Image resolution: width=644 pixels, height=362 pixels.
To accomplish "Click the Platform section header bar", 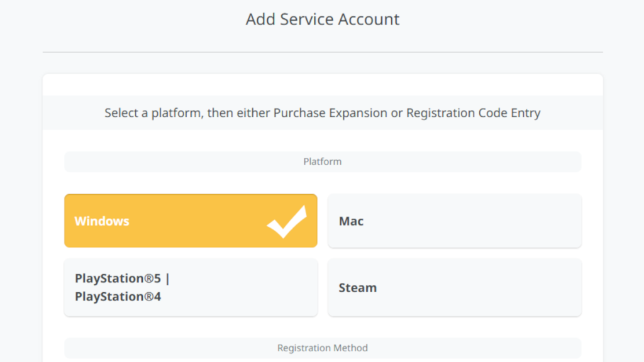I will (x=322, y=162).
